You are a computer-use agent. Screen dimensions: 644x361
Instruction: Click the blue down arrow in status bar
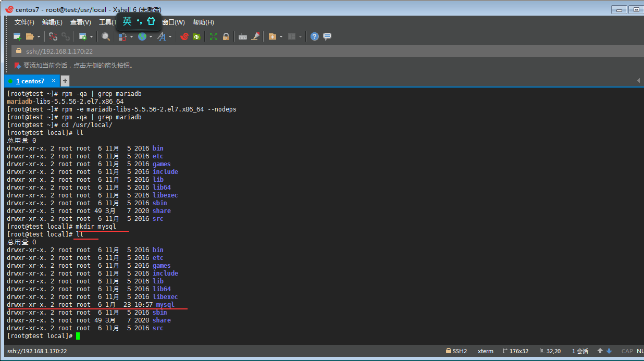click(x=609, y=351)
